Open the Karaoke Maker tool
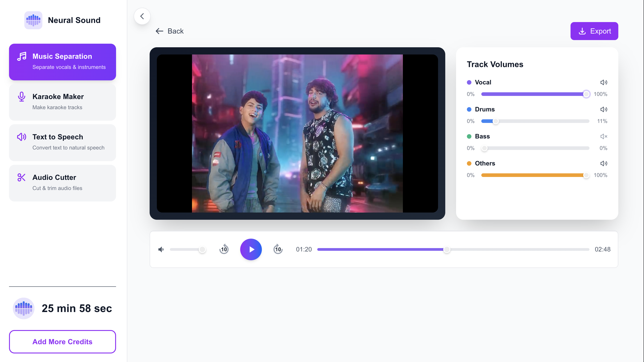This screenshot has height=362, width=644. pyautogui.click(x=62, y=102)
